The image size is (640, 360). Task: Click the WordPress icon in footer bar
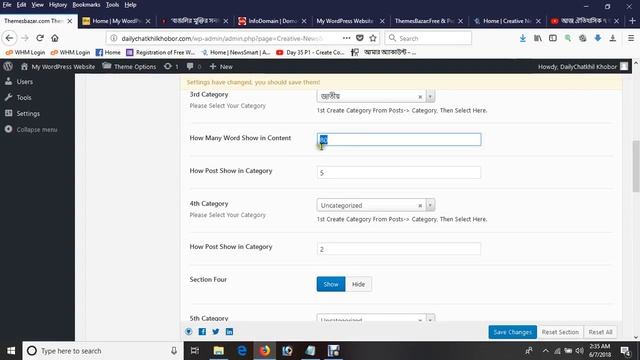coord(189,331)
